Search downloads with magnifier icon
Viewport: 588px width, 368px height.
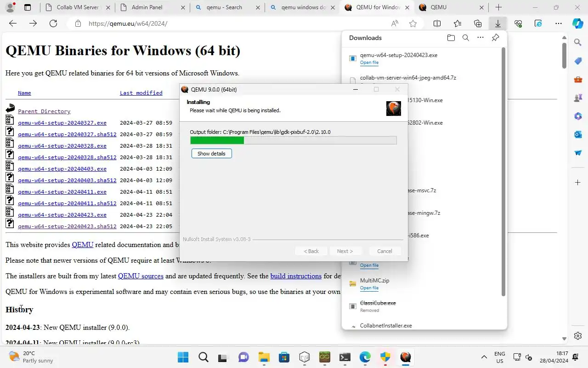point(466,38)
